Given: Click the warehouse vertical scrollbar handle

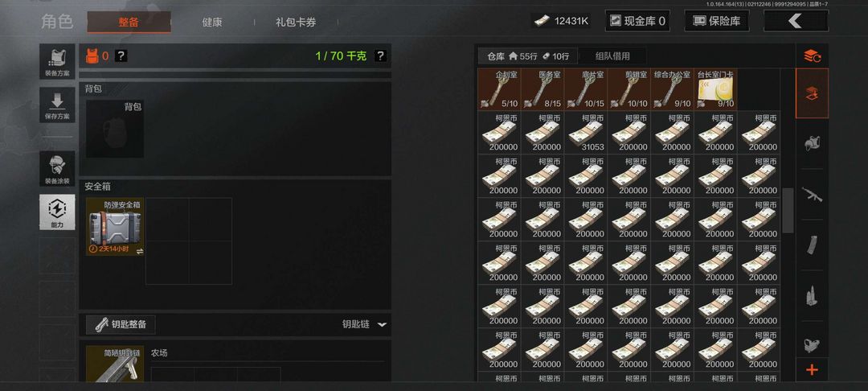Looking at the screenshot, I should 788,211.
